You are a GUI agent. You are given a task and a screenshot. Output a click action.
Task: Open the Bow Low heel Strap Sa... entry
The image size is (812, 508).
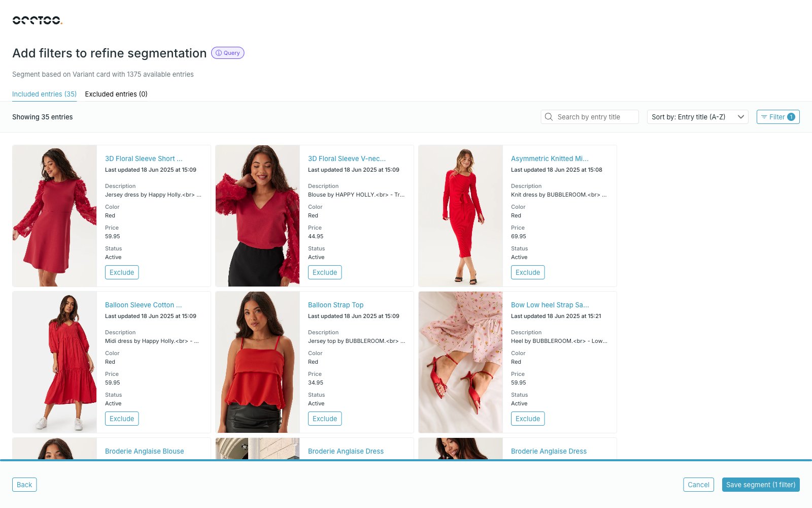[x=550, y=305]
